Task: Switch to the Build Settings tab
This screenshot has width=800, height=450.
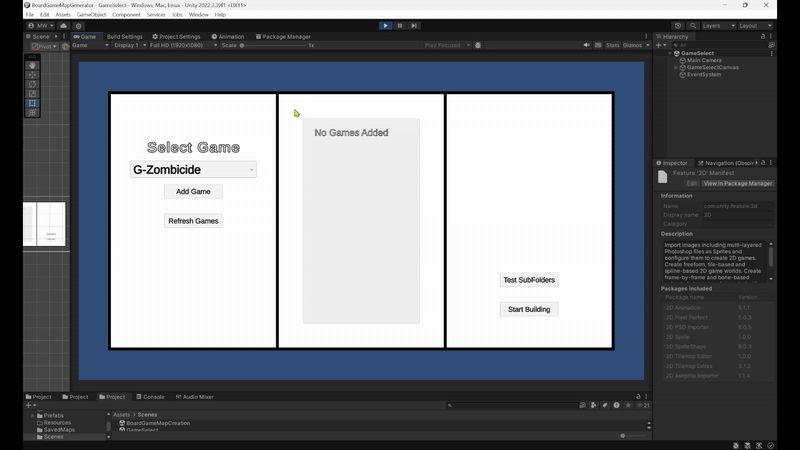Action: 124,36
